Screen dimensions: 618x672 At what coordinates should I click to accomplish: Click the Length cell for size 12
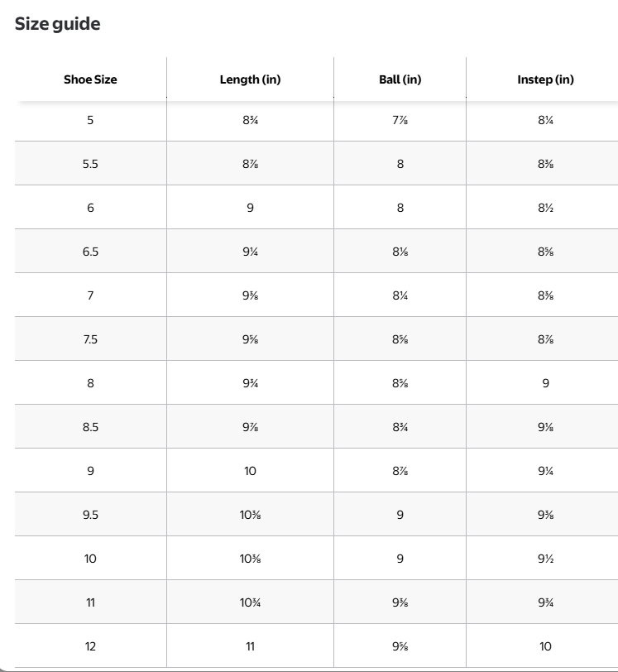pos(250,646)
